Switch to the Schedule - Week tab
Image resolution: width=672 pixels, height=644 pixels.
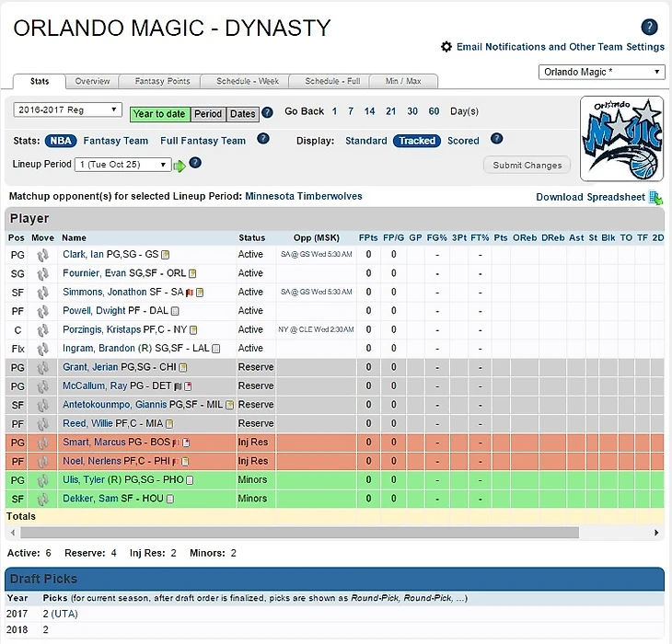[248, 81]
